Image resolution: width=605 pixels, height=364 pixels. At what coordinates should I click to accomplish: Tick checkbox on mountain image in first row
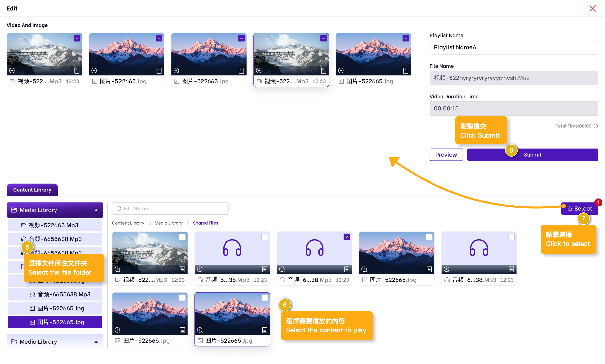tap(429, 237)
